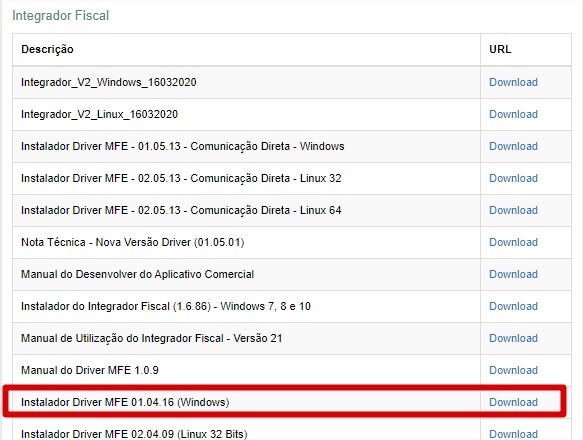Viewport: 583px width, 440px height.
Task: Download Integrador_V2_Linux_16032020
Action: pyautogui.click(x=513, y=114)
